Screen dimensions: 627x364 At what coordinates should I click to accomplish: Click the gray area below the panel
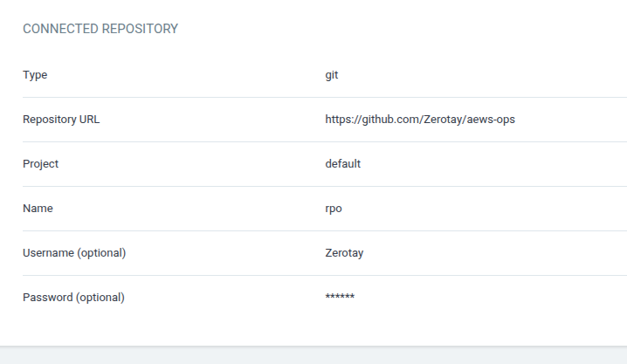pyautogui.click(x=313, y=355)
